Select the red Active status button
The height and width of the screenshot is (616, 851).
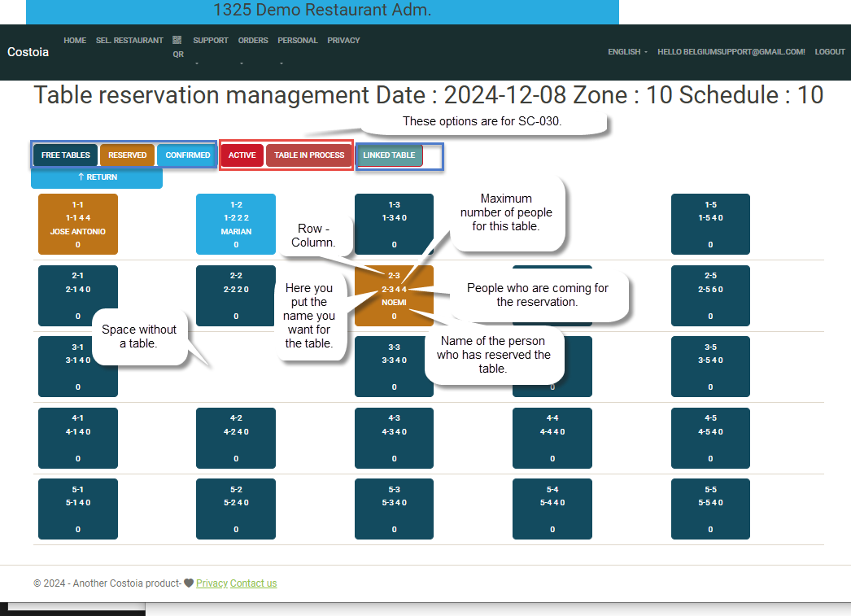tap(242, 155)
